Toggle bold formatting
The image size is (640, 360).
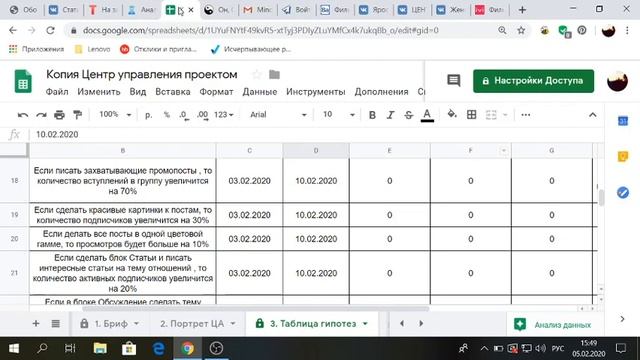(372, 115)
